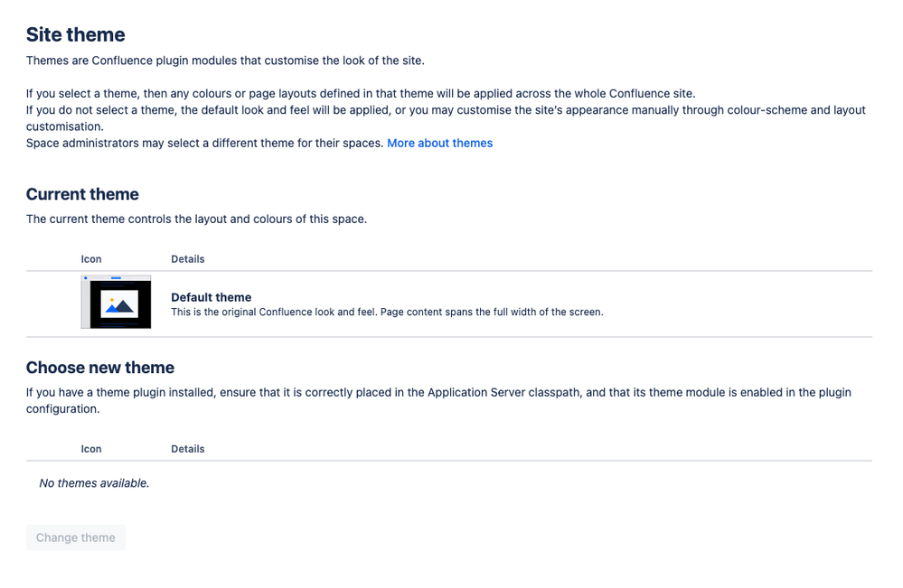Click Details column header under Choose new theme

(188, 449)
